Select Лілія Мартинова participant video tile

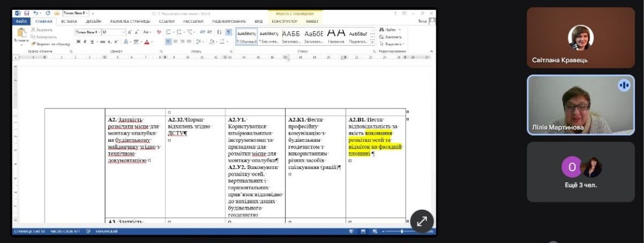click(581, 105)
